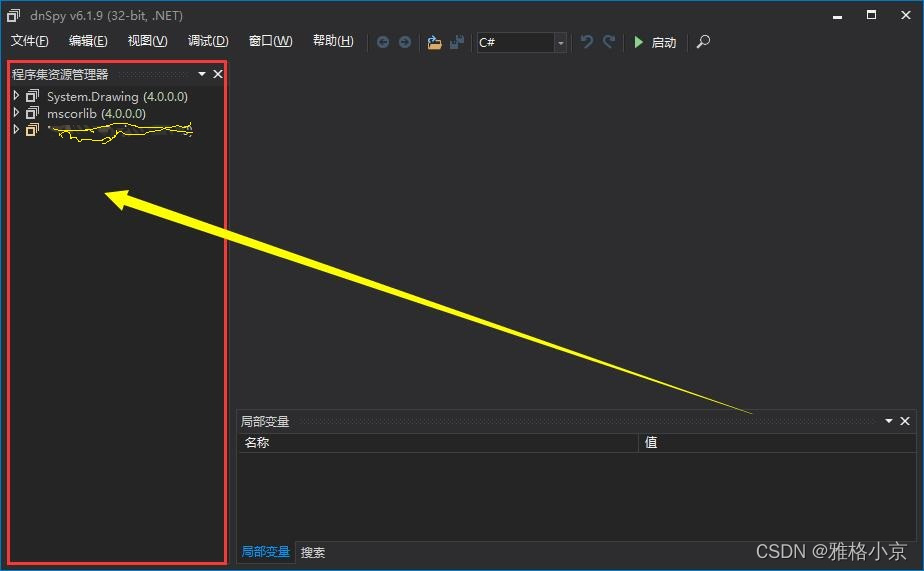Close the 局部变量 panel

905,421
